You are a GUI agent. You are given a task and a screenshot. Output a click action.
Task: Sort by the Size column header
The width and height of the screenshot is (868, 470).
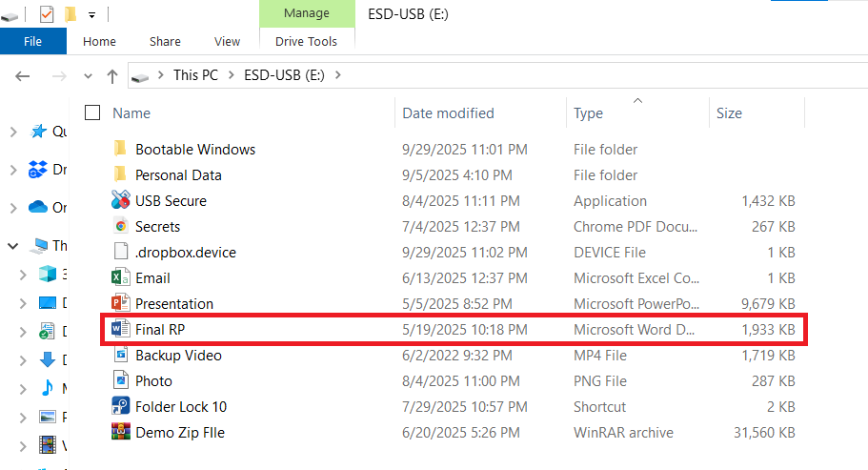[x=729, y=112]
